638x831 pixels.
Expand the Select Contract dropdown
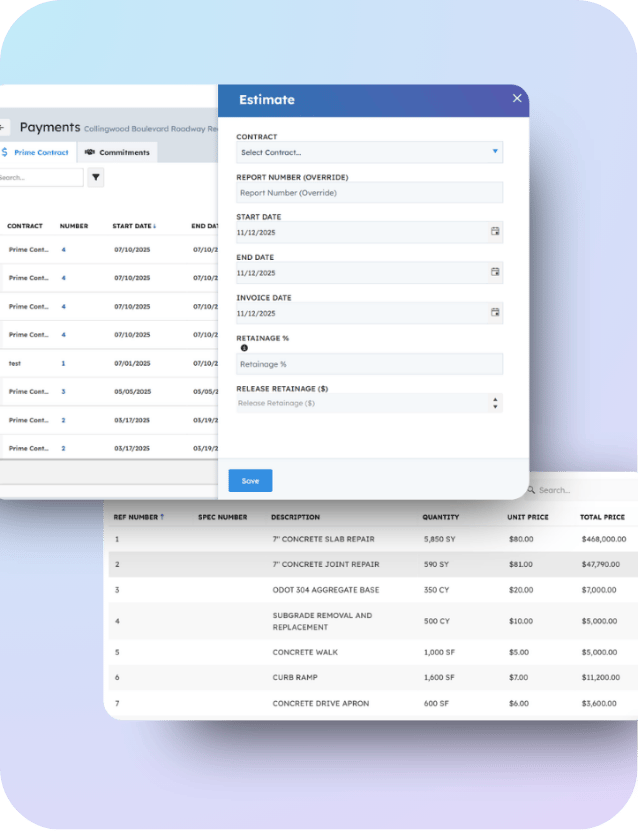[494, 152]
